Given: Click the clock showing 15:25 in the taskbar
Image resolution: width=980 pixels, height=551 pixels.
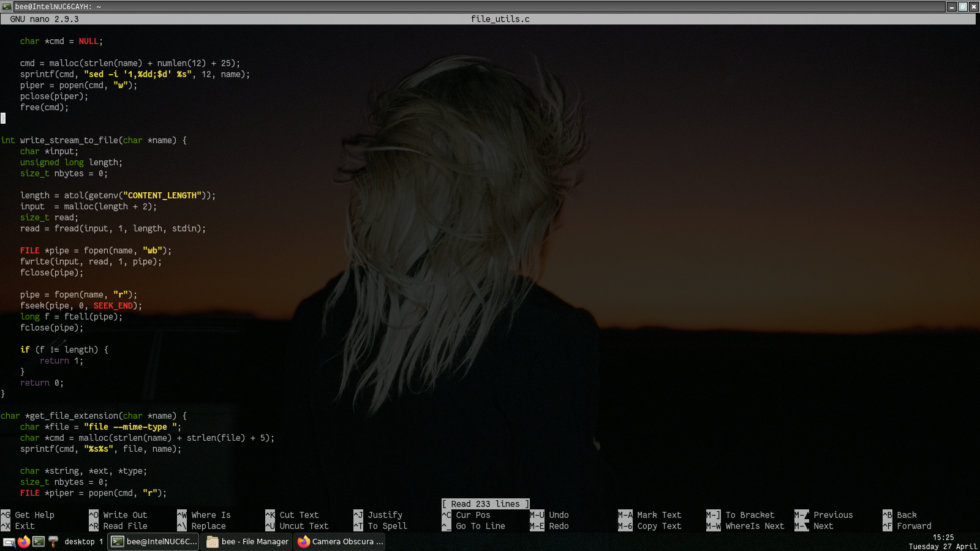Looking at the screenshot, I should pyautogui.click(x=943, y=538).
